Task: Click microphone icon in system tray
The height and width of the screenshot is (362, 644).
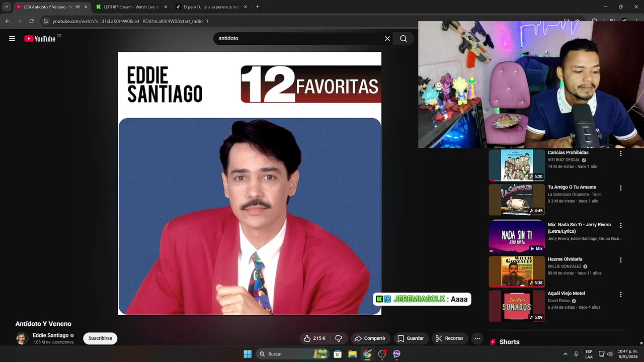Action: click(x=576, y=354)
